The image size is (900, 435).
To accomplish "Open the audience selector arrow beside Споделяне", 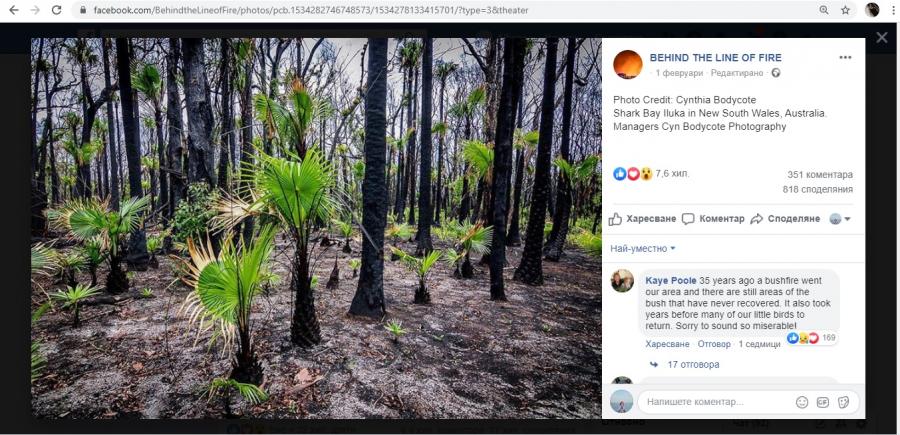I will click(x=840, y=219).
